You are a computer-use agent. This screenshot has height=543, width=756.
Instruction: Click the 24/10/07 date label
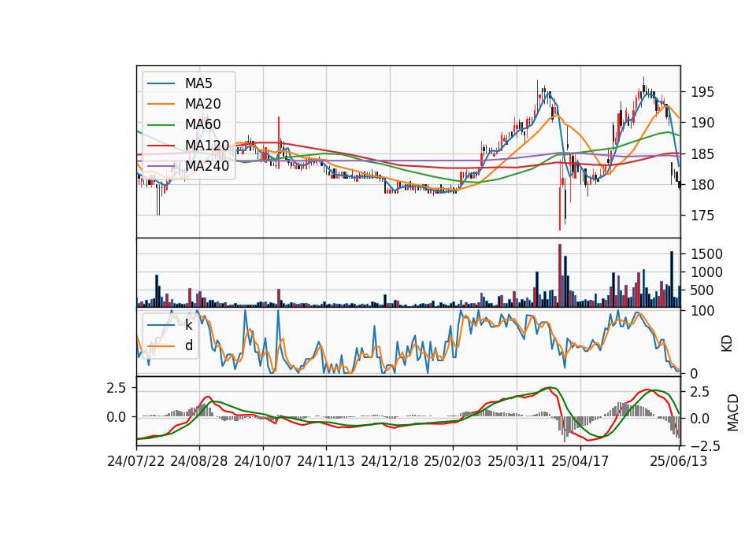263,461
